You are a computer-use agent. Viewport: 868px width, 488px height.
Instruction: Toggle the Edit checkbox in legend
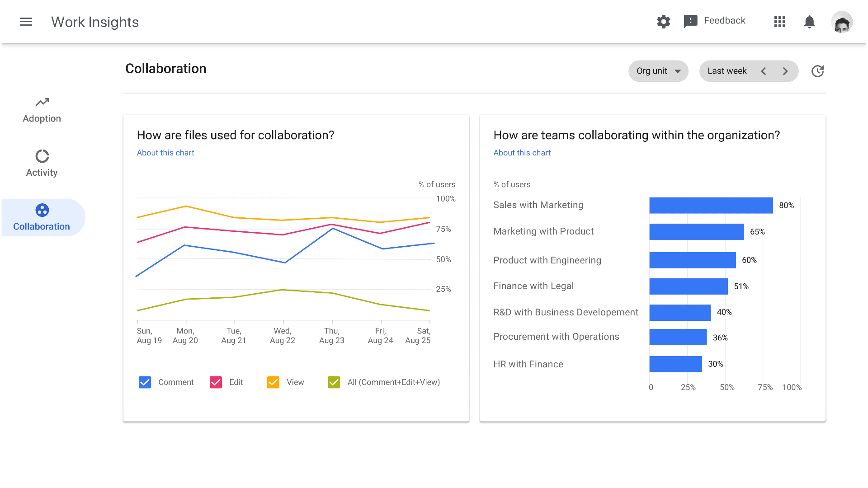tap(216, 382)
